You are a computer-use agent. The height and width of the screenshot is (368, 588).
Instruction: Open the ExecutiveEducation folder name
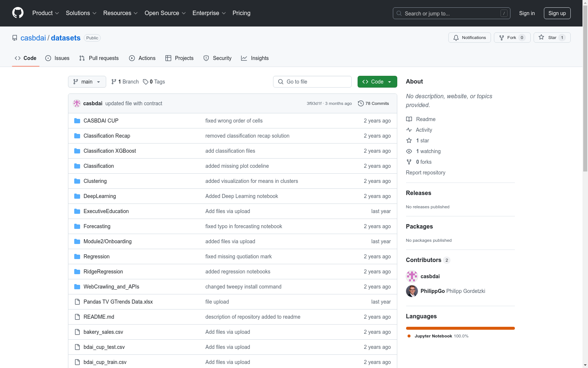(x=106, y=211)
